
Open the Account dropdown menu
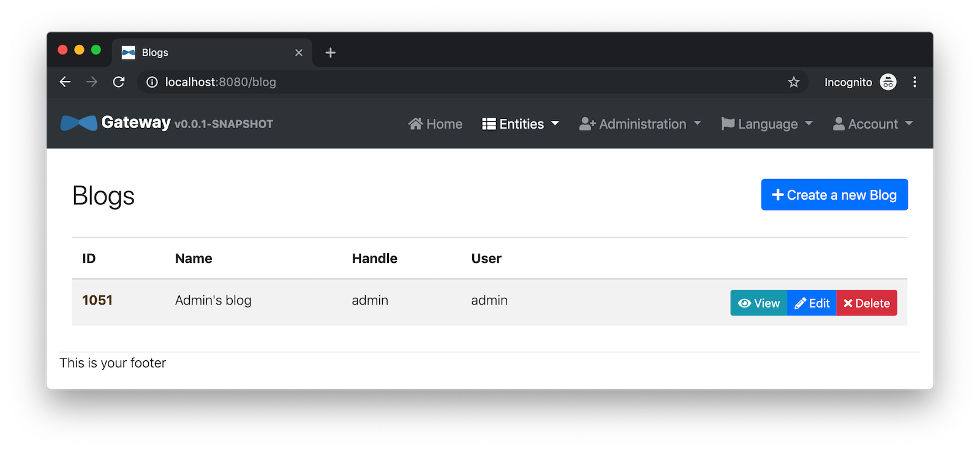click(x=872, y=124)
